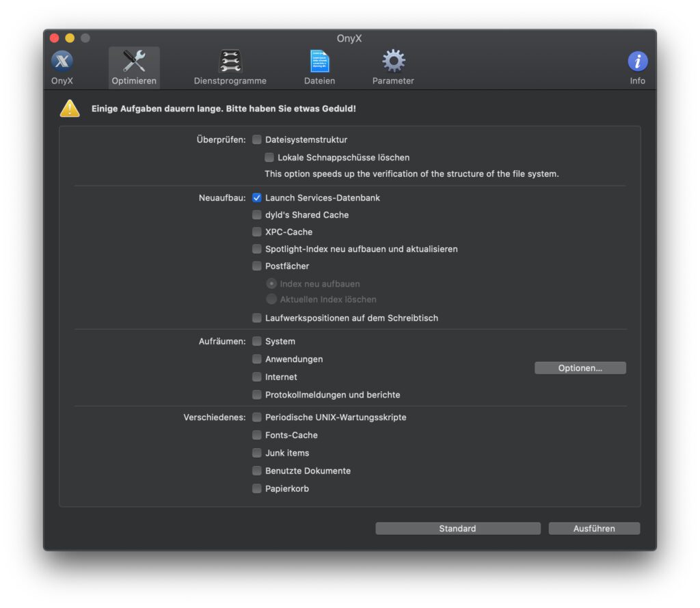The image size is (700, 608).
Task: Check the Postfächer option
Action: pos(257,266)
